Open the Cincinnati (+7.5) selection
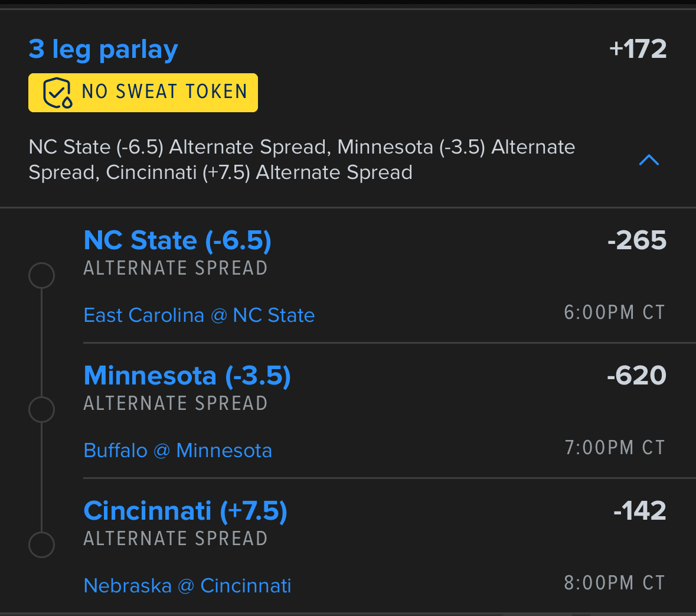This screenshot has width=696, height=616. click(x=185, y=511)
